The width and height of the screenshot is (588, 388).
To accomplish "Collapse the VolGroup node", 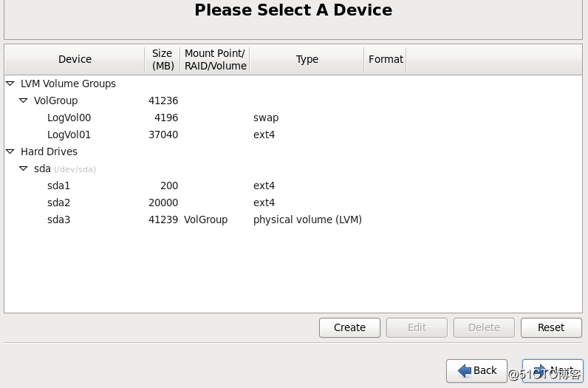I will coord(23,101).
